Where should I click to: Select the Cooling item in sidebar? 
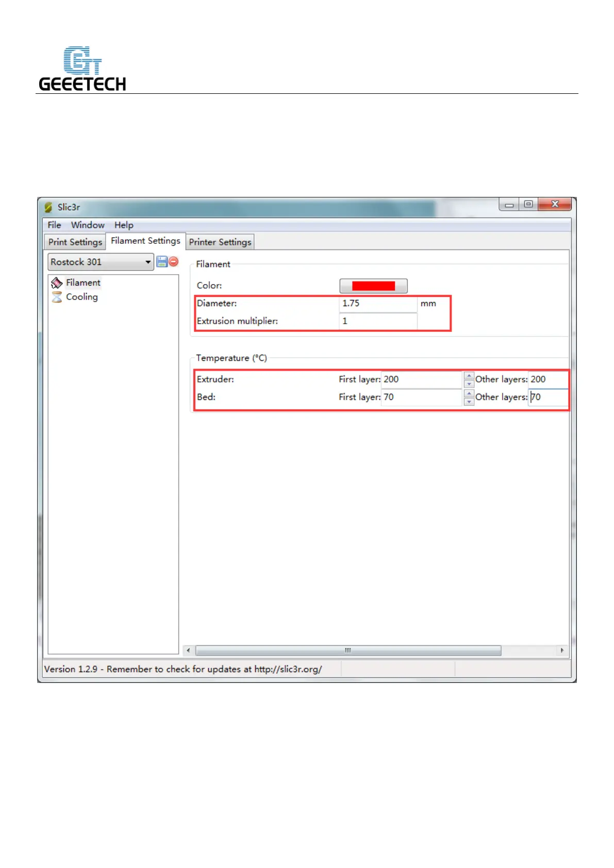point(81,297)
